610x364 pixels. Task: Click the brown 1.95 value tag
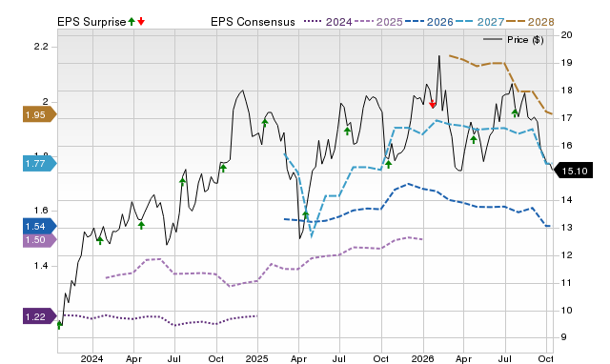(x=40, y=114)
